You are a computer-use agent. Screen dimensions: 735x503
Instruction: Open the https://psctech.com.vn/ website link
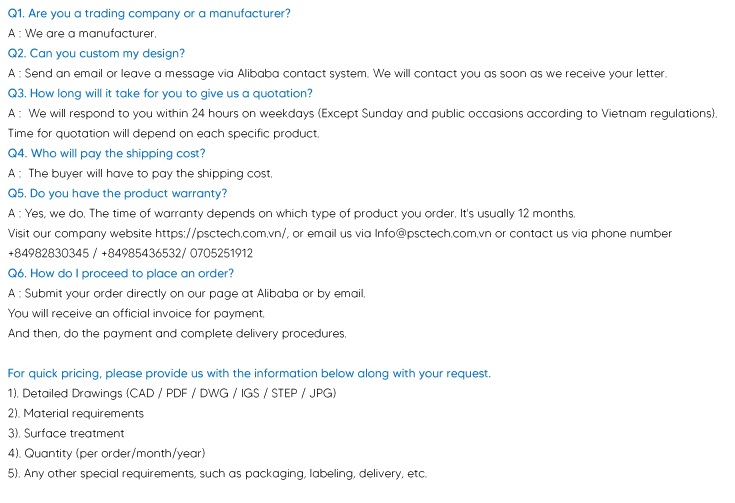pyautogui.click(x=221, y=233)
